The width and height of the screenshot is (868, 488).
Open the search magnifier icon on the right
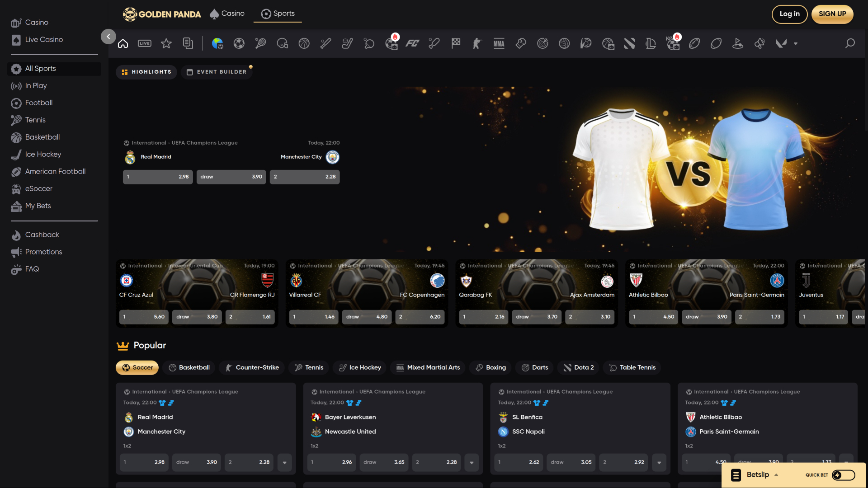pyautogui.click(x=849, y=43)
